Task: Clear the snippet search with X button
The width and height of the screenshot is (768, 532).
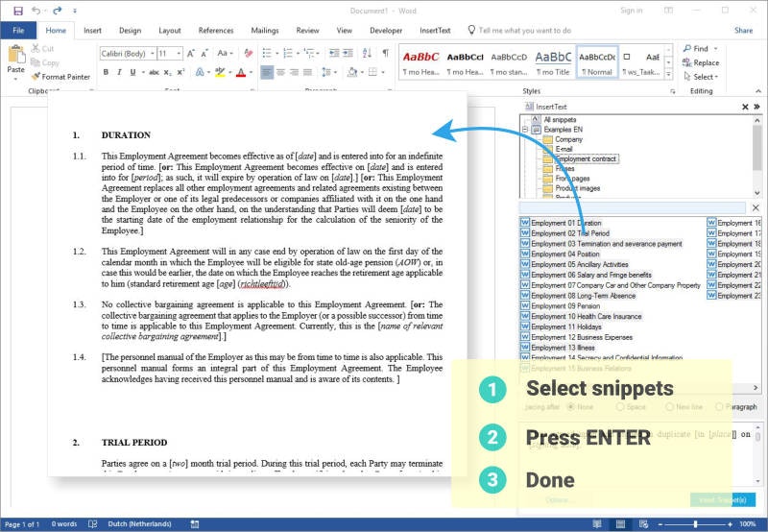Action: (756, 207)
